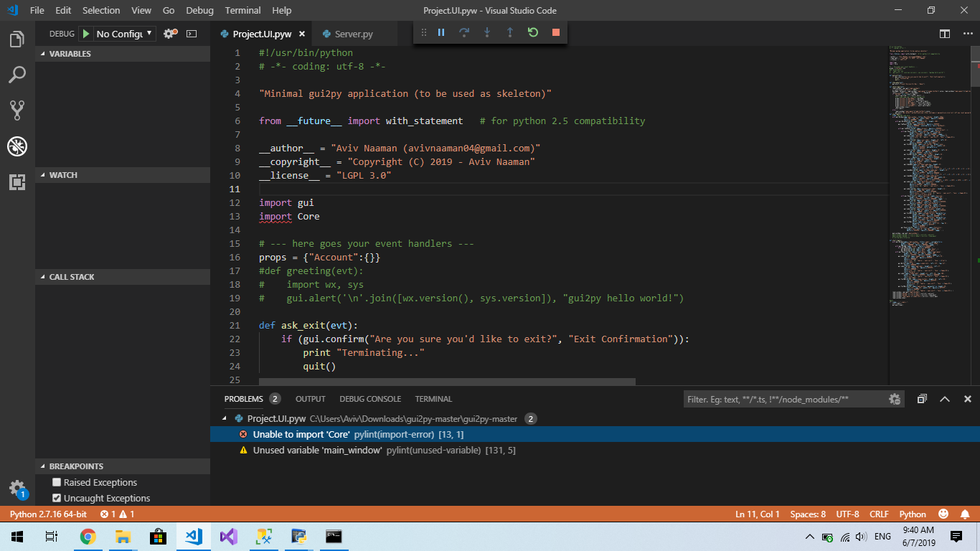Step out in debug toolbar
980x551 pixels.
pyautogui.click(x=510, y=32)
